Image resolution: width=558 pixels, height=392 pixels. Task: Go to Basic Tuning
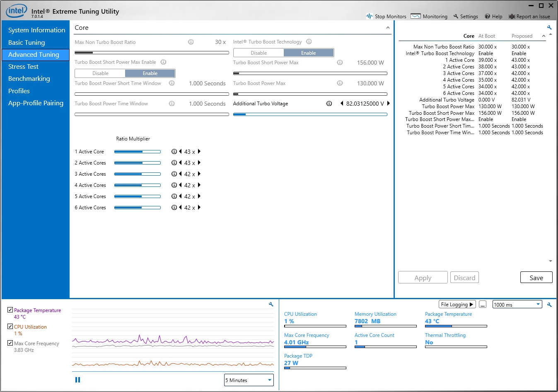[27, 43]
